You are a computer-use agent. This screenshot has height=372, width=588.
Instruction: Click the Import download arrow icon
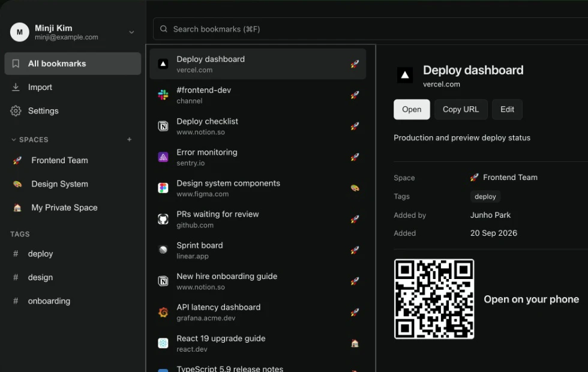point(16,87)
